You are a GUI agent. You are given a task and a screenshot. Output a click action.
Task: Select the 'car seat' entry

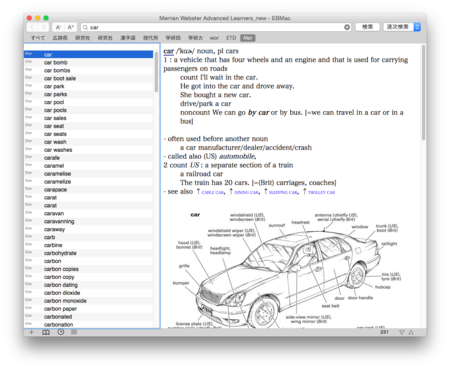click(88, 126)
